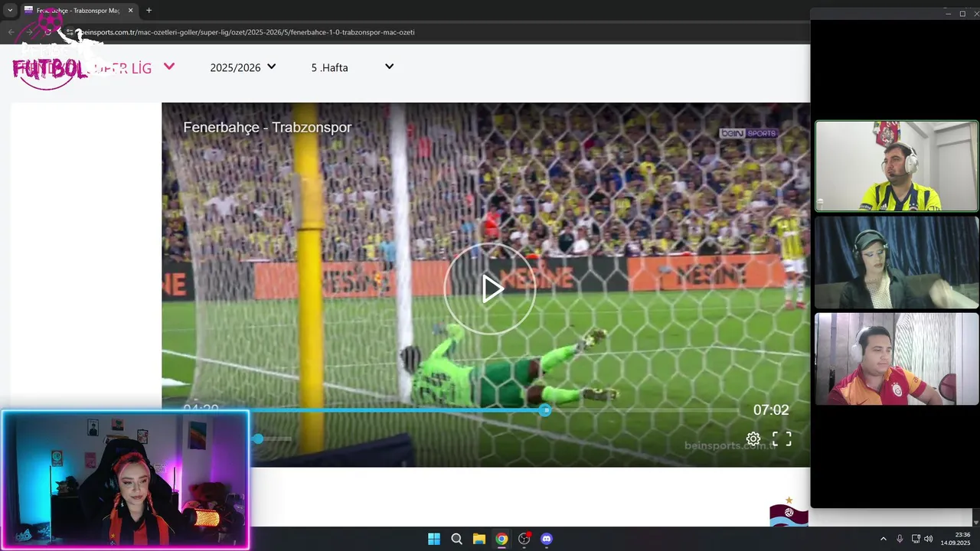Select the middle participant video tile with blue curtain
The width and height of the screenshot is (980, 551).
[897, 262]
